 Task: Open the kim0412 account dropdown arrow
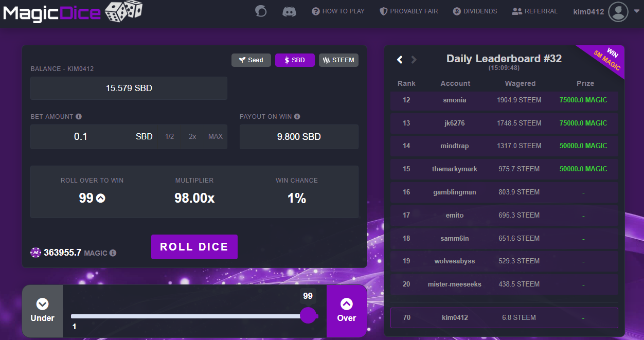click(636, 12)
